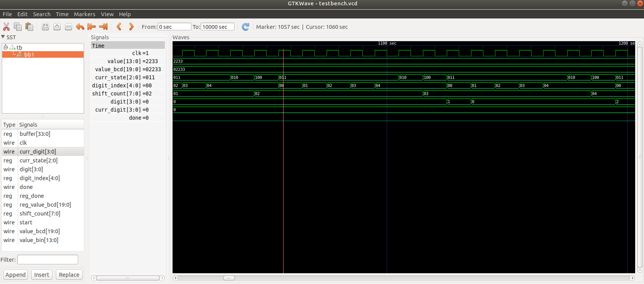Find next edge arrow icon

point(131,27)
